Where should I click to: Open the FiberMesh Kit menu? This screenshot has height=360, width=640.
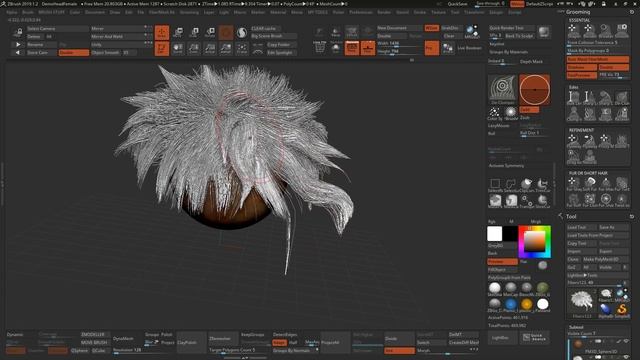point(162,12)
